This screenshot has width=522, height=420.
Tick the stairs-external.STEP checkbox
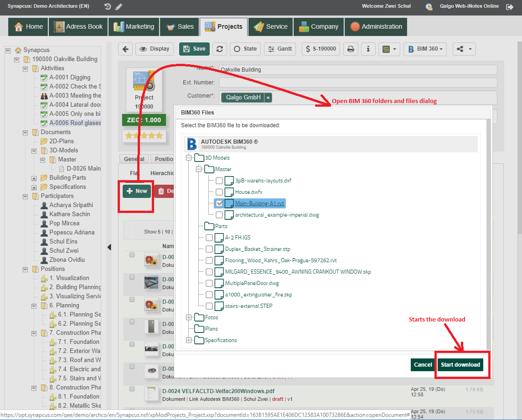click(x=209, y=306)
